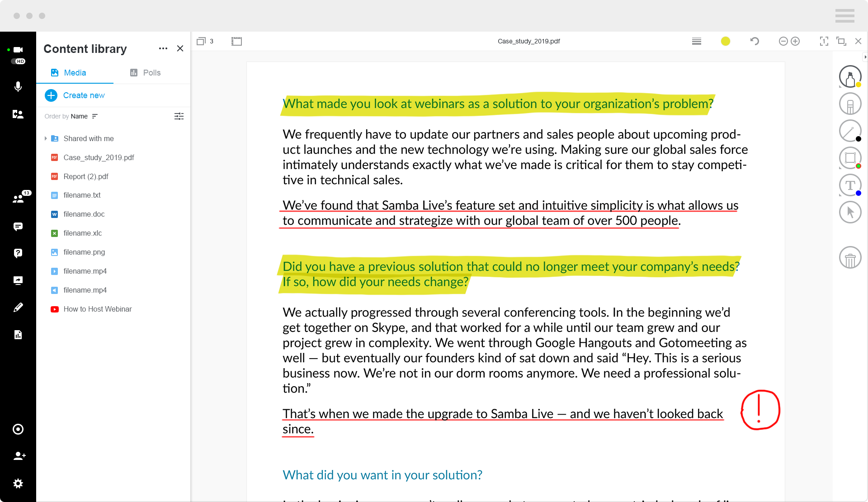Screen dimensions: 868x502
Task: Select the eraser tool
Action: [x=851, y=104]
